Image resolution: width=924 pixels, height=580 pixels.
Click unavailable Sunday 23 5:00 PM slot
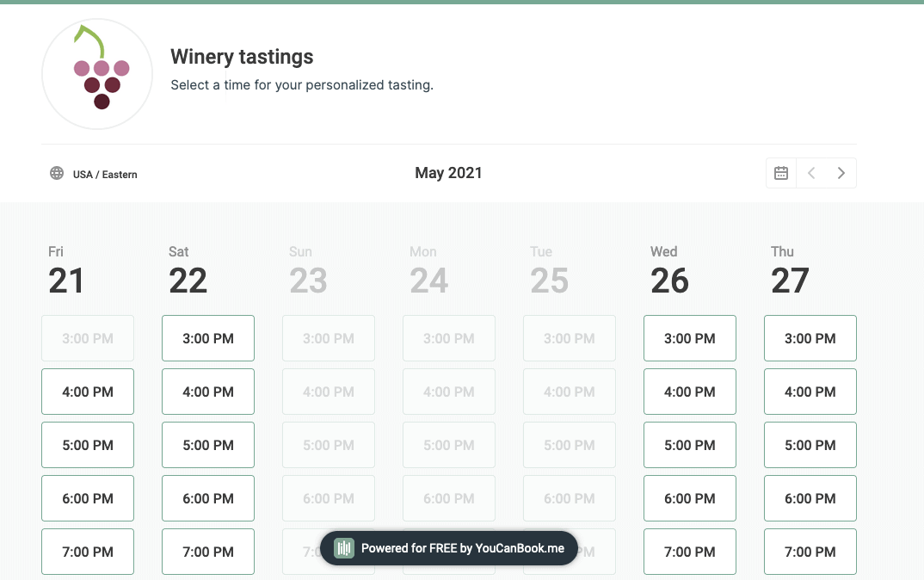click(329, 445)
